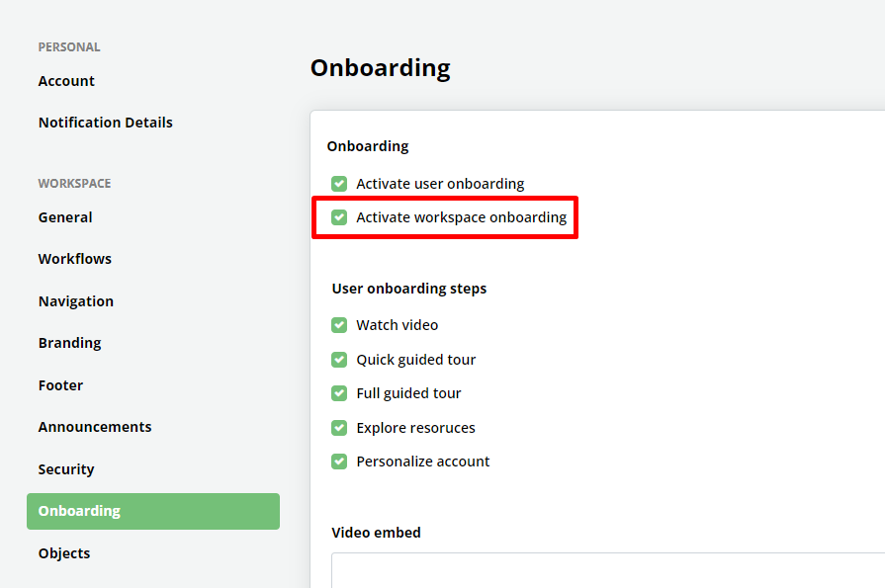Disable the Watch video step
This screenshot has width=885, height=588.
(339, 325)
